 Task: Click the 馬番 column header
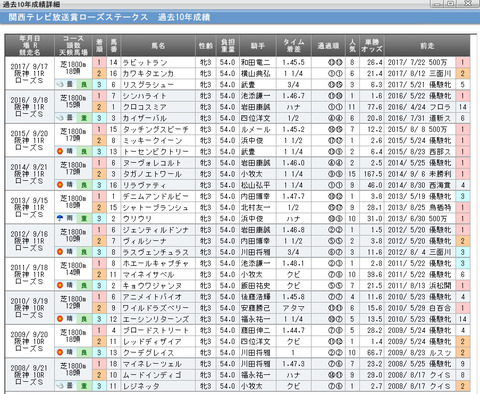point(114,46)
